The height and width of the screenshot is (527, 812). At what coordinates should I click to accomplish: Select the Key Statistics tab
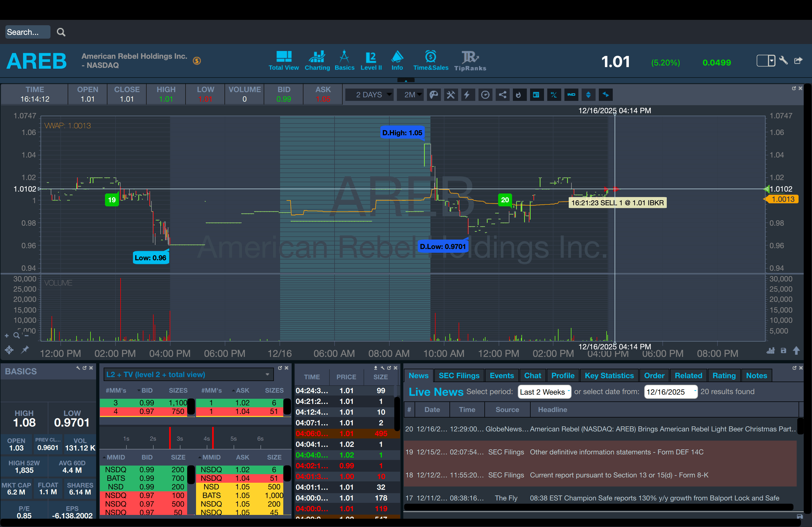tap(609, 376)
